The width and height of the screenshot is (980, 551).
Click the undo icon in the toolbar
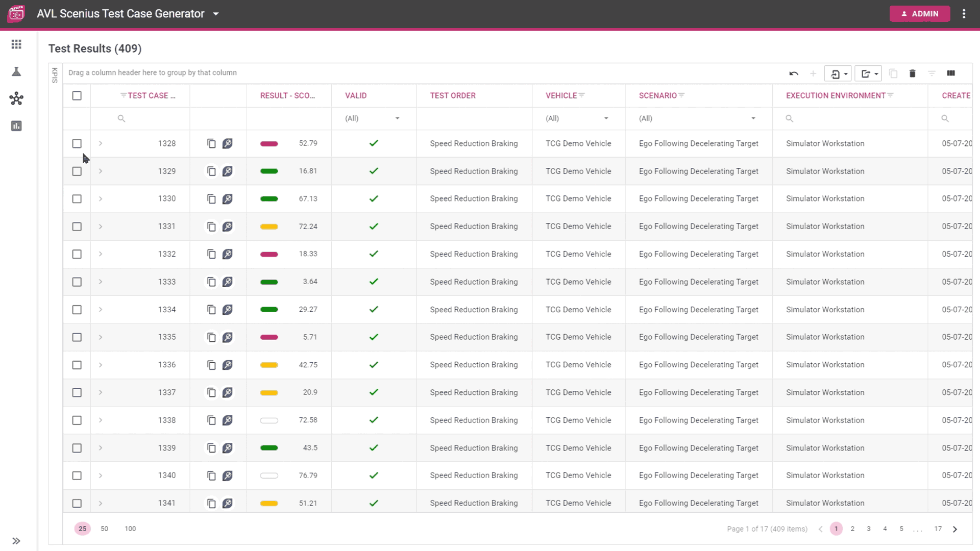click(794, 73)
